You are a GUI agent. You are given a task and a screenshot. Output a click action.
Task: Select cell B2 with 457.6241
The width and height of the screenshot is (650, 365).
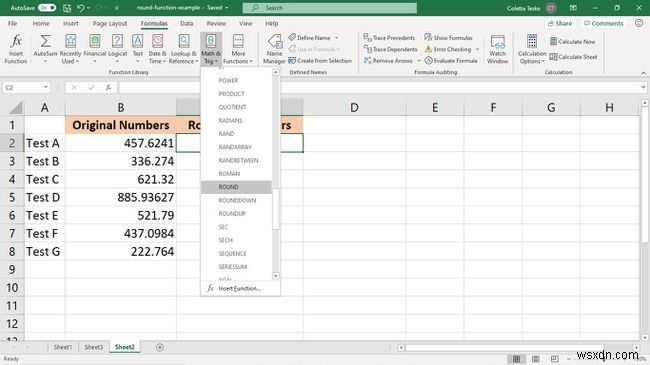pos(121,143)
